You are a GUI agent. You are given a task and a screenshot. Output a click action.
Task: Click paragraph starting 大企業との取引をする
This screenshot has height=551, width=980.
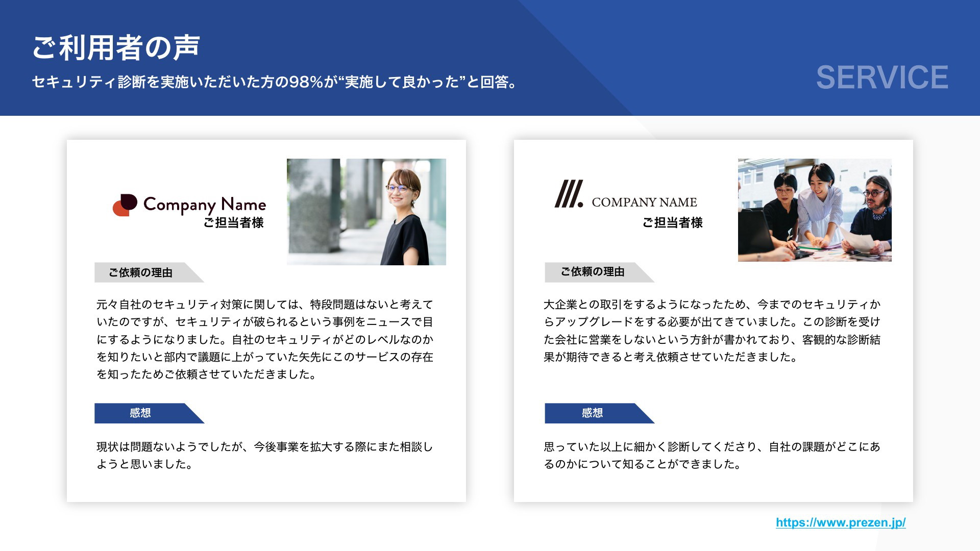(x=712, y=331)
